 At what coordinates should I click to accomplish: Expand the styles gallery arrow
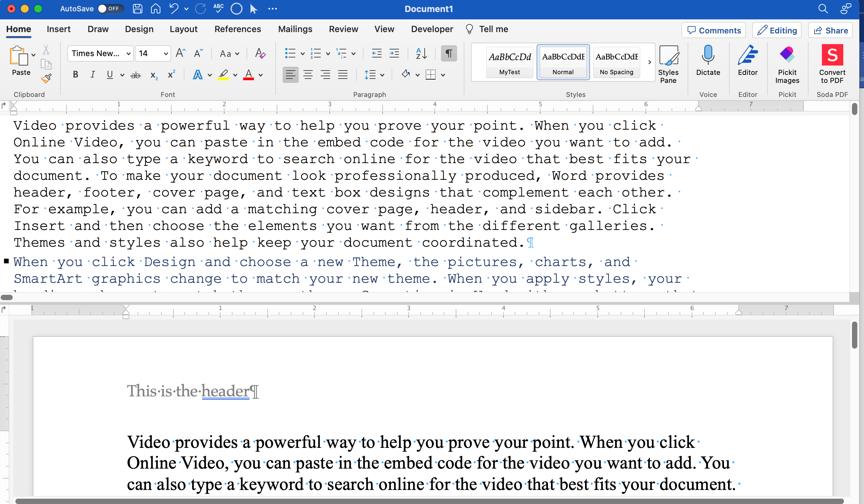[x=650, y=62]
